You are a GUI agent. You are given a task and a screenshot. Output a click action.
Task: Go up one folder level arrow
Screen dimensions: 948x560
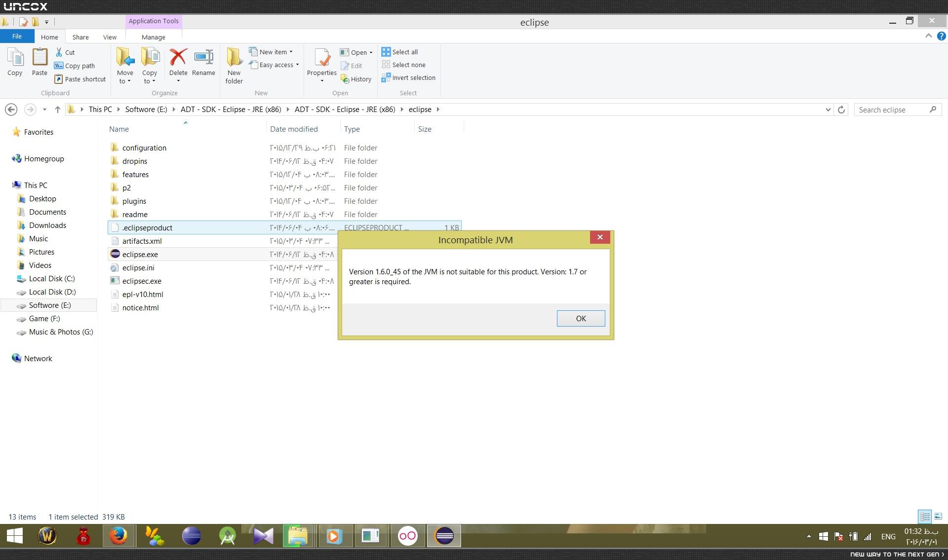click(x=57, y=110)
